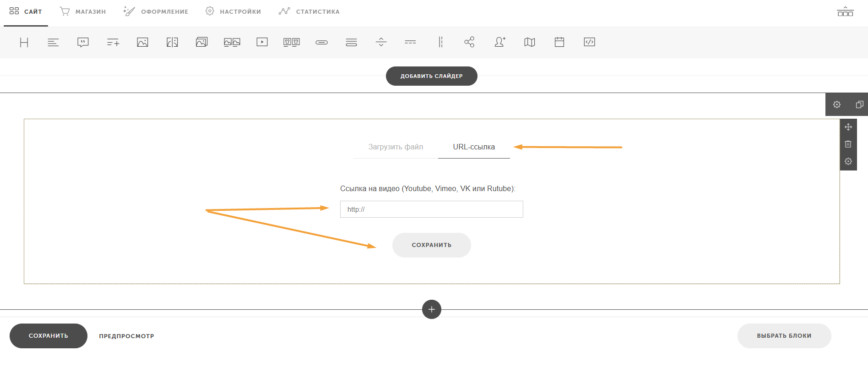This screenshot has width=868, height=368.
Task: Open block settings gear in side panel
Action: [x=848, y=161]
